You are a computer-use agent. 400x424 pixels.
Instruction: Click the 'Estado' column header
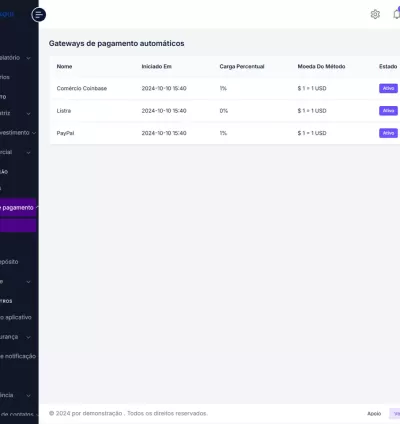tap(388, 67)
